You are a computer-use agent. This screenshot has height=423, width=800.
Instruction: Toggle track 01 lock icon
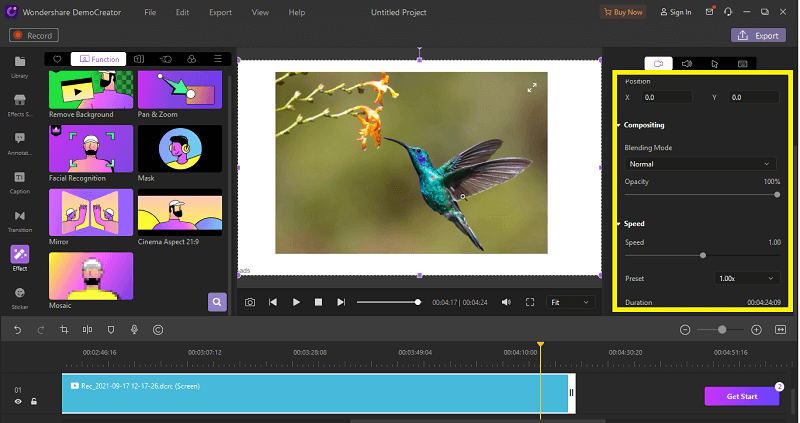(34, 402)
